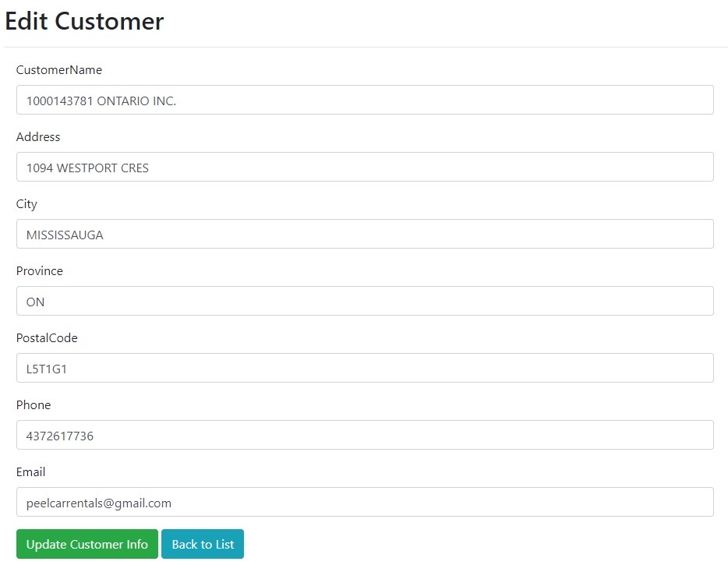Image resolution: width=728 pixels, height=565 pixels.
Task: Click into the Address text box
Action: [x=365, y=167]
